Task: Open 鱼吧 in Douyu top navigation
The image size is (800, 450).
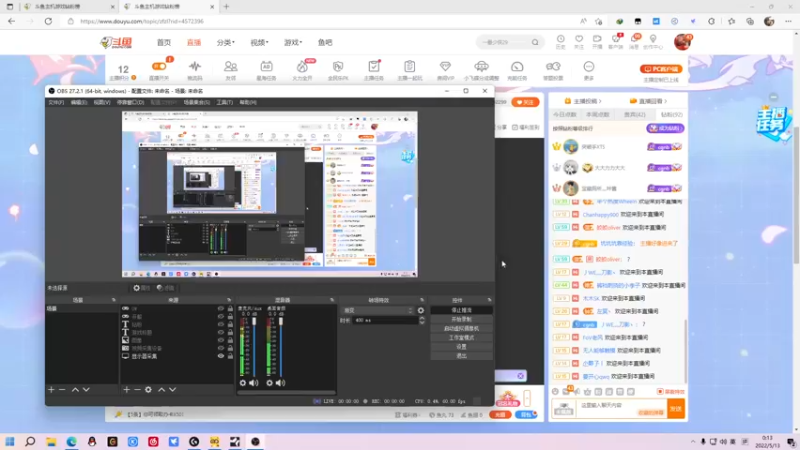Action: pos(325,42)
